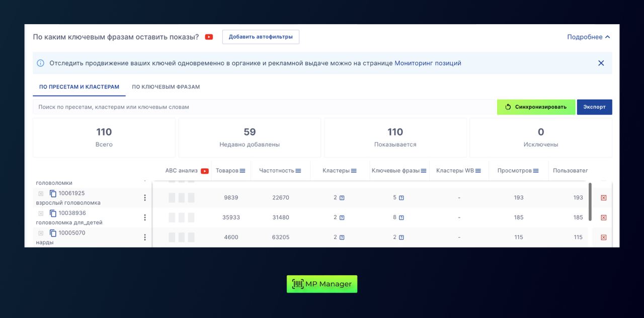Click red exclude icon in the 193 views row
The width and height of the screenshot is (644, 318).
point(603,198)
